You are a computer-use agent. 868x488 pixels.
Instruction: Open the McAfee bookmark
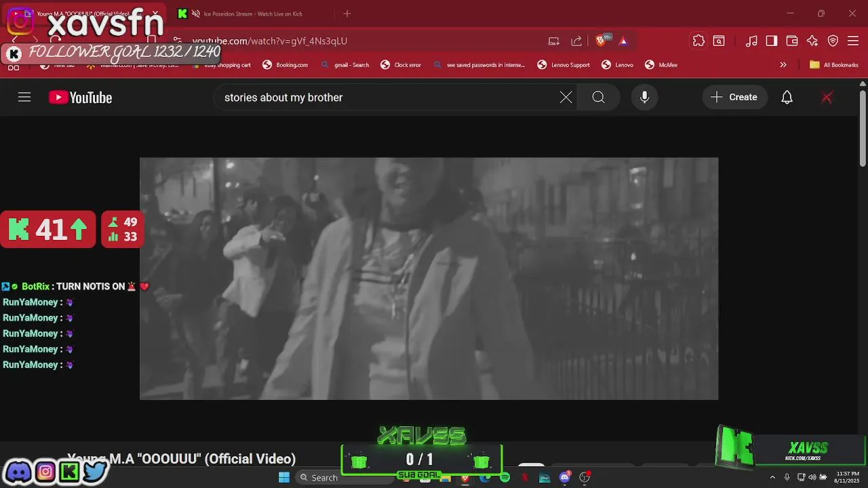point(661,65)
